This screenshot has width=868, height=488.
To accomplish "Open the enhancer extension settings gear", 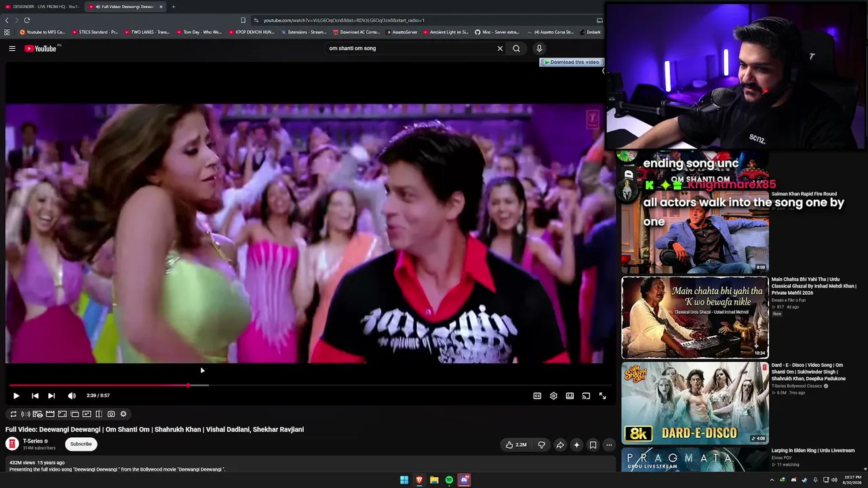I will point(123,414).
